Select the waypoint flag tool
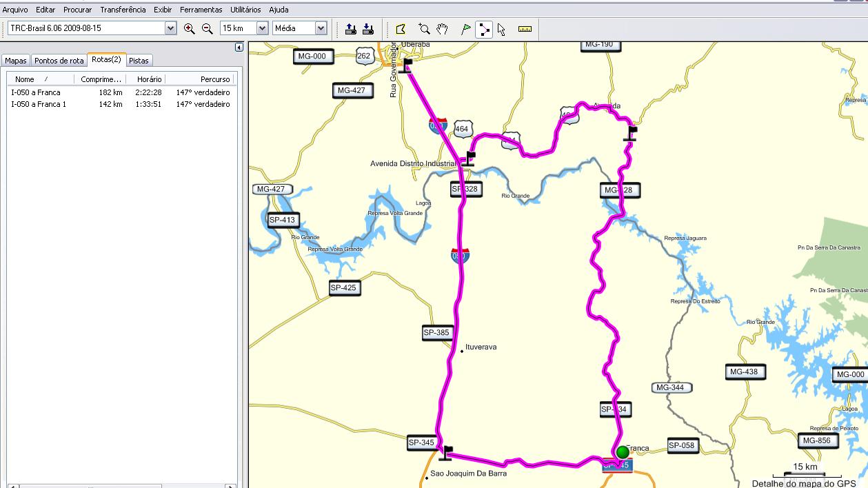The image size is (868, 488). (466, 29)
